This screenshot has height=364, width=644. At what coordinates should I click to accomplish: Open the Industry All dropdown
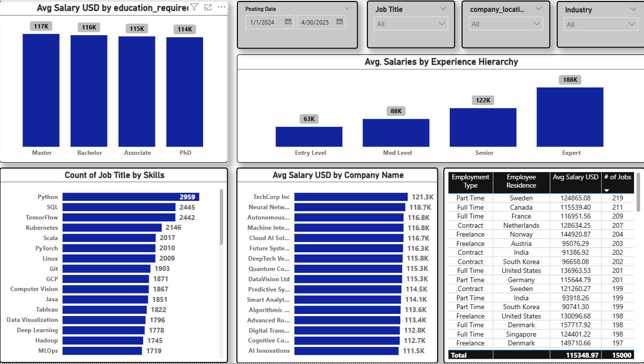(x=601, y=24)
